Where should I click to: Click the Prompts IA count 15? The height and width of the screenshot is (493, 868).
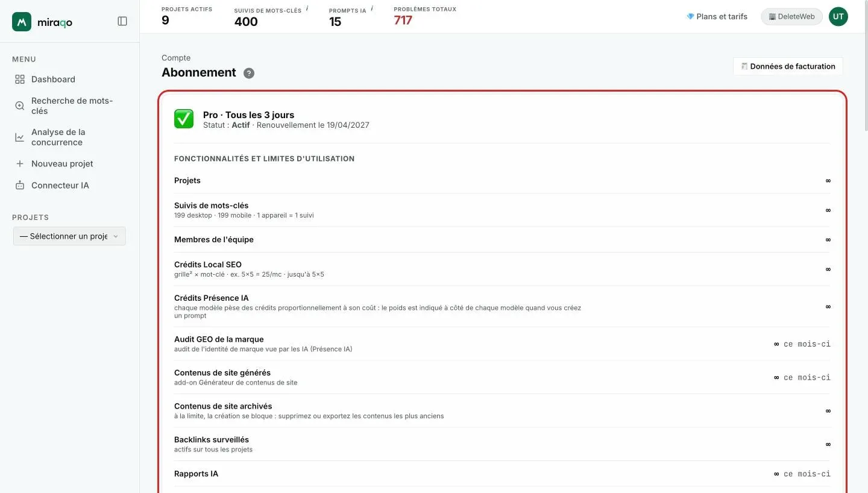click(x=335, y=22)
